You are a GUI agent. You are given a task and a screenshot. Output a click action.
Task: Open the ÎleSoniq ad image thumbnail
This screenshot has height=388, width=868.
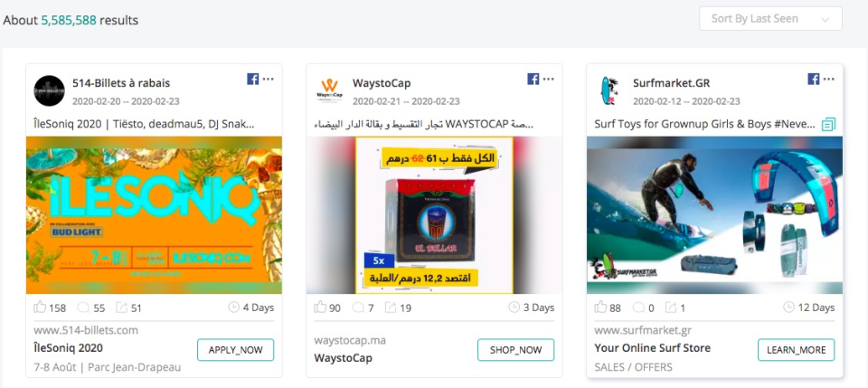click(x=154, y=215)
